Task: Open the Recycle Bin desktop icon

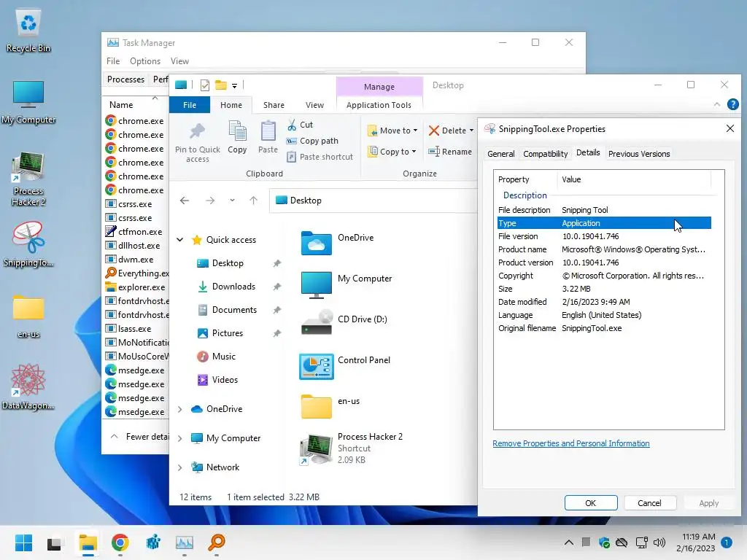Action: click(x=28, y=31)
